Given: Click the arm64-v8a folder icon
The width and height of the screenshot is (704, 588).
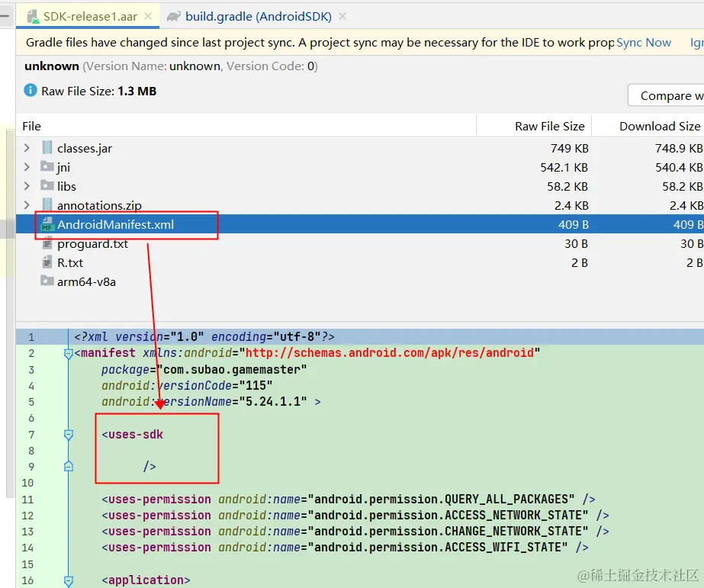Looking at the screenshot, I should [x=47, y=281].
